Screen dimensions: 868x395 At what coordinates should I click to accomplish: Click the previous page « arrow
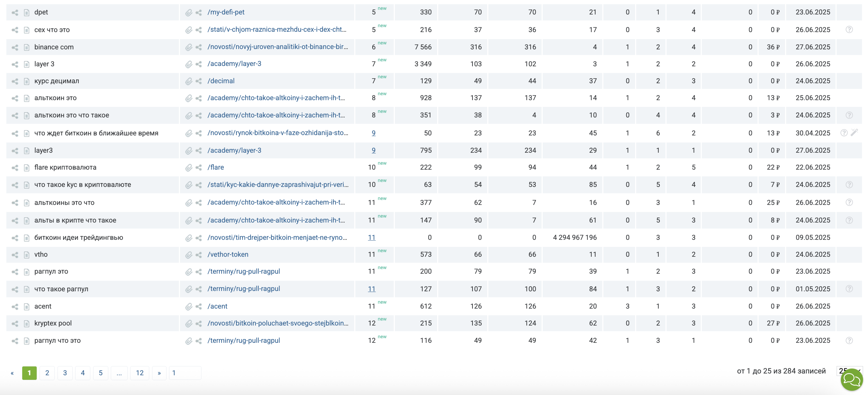pos(12,373)
